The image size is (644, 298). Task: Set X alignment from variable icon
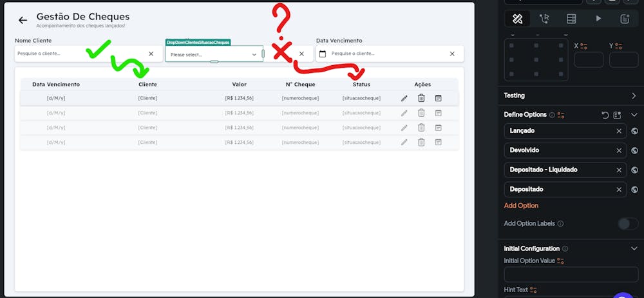(584, 46)
